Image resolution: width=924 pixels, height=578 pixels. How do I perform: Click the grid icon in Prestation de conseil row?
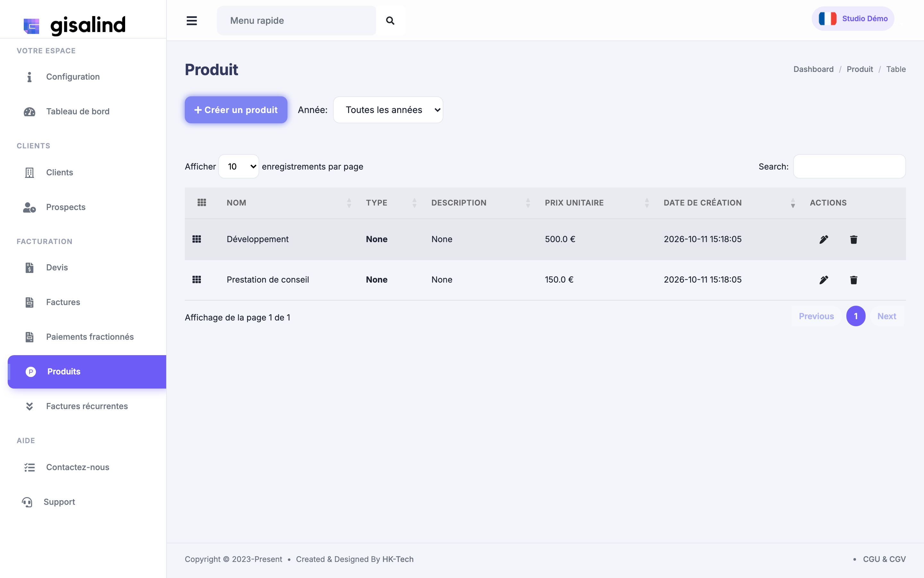197,279
